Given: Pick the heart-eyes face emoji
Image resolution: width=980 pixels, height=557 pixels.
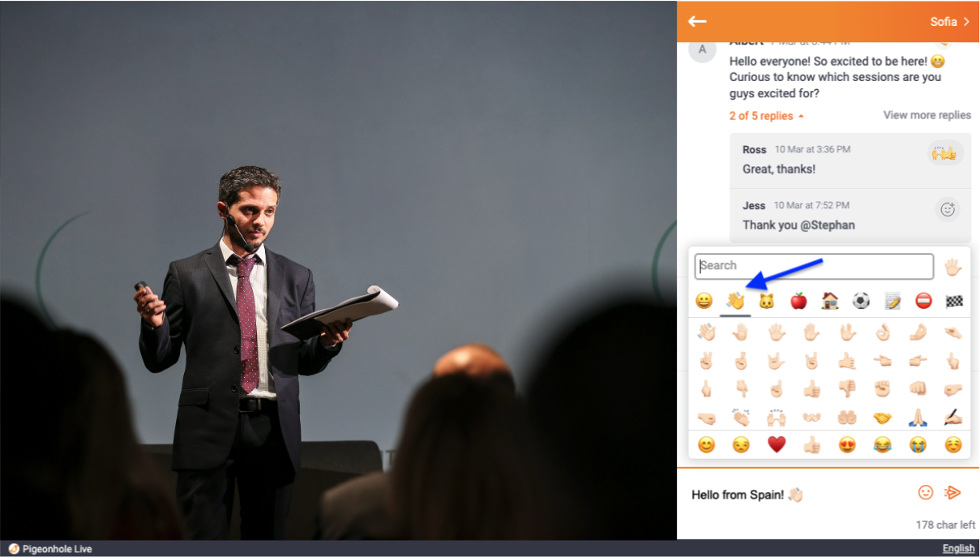Looking at the screenshot, I should 847,445.
